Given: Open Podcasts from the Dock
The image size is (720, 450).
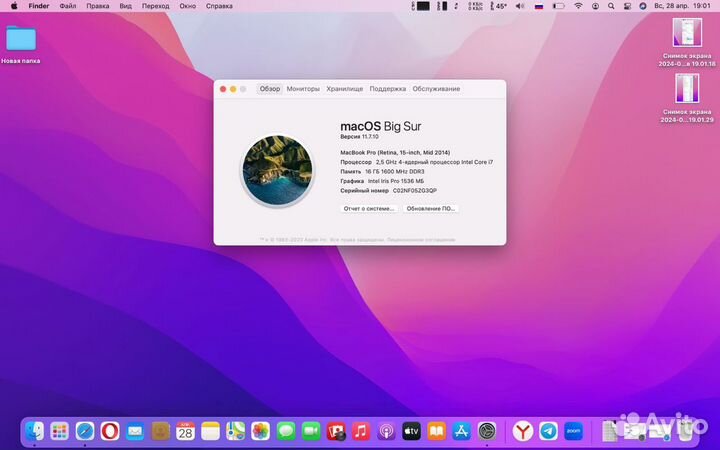Looking at the screenshot, I should (x=387, y=431).
